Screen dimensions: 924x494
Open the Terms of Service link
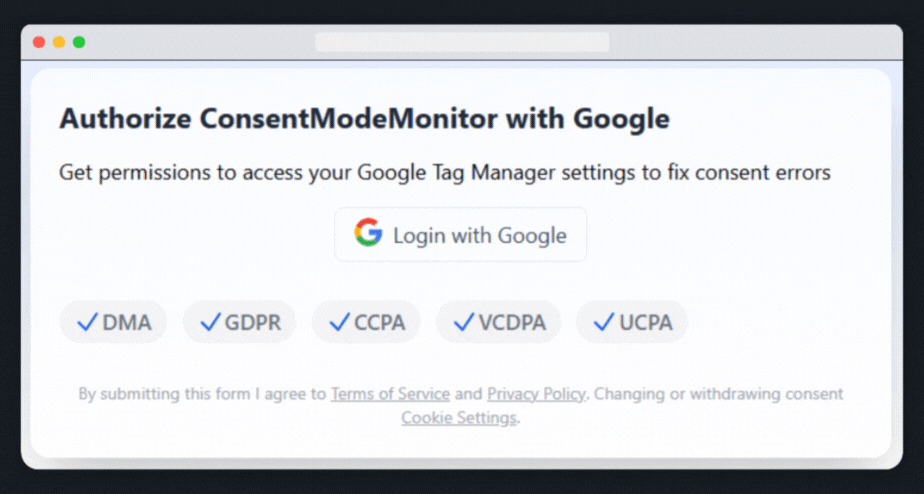[390, 394]
